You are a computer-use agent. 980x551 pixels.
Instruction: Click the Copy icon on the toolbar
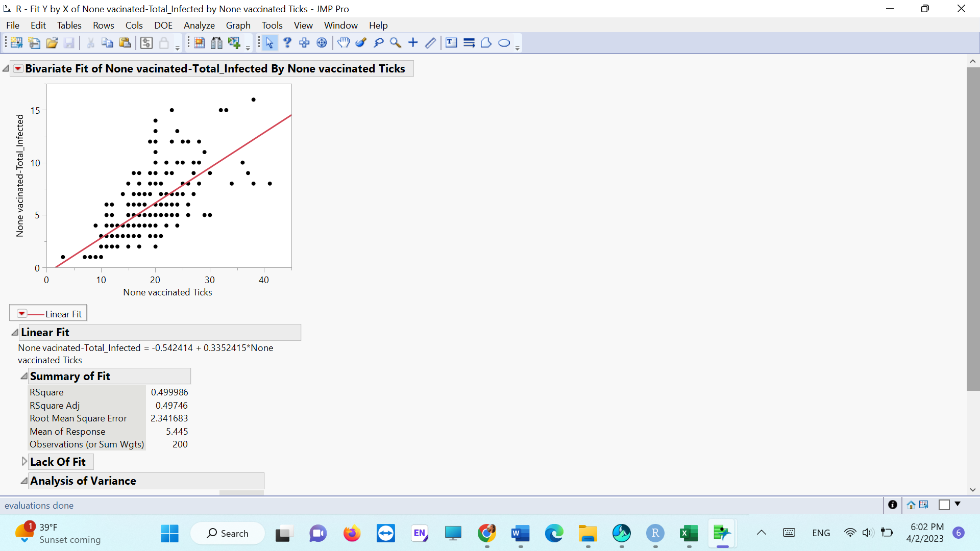[107, 43]
